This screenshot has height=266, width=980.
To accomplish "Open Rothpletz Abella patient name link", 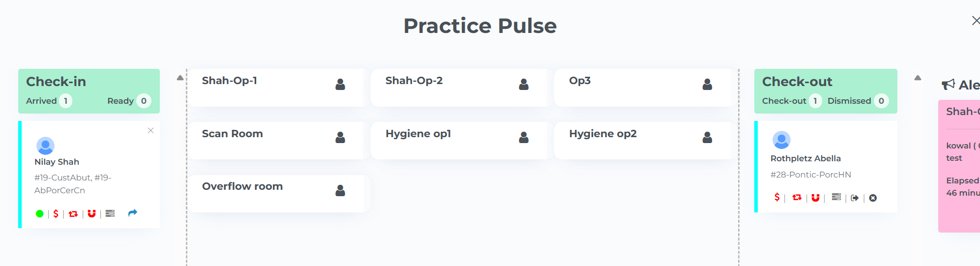I will click(x=805, y=158).
